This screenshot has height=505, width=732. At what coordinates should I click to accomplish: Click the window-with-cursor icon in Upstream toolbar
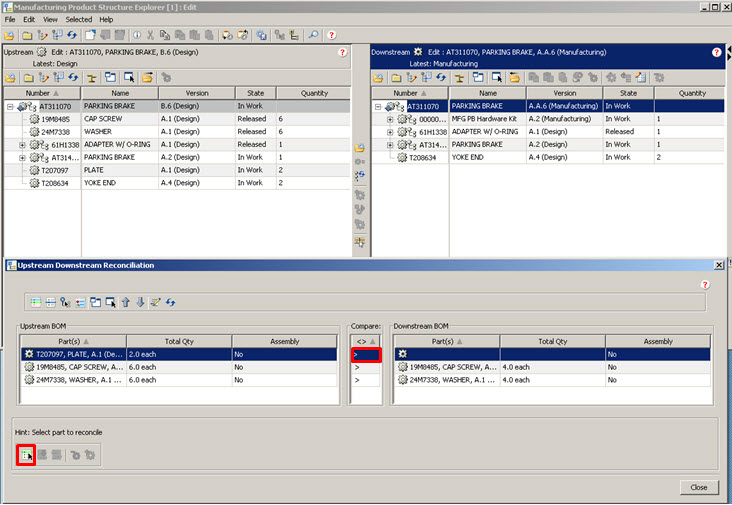pyautogui.click(x=129, y=77)
